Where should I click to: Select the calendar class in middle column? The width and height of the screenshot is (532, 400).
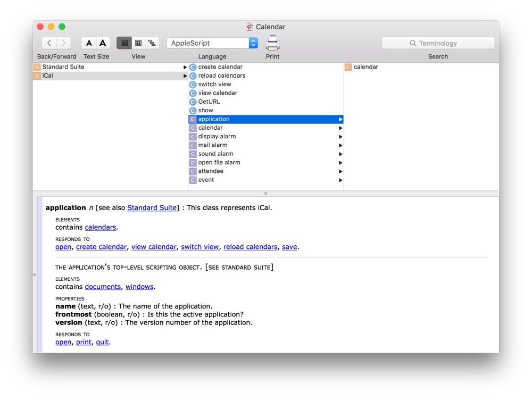tap(266, 128)
